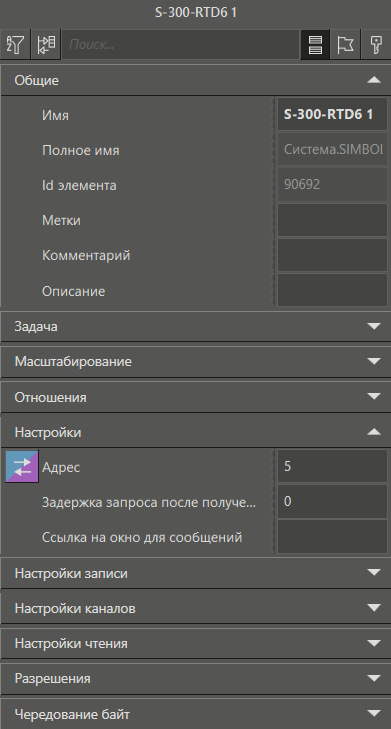
Task: Click the Id элемента value 90692
Action: click(332, 185)
